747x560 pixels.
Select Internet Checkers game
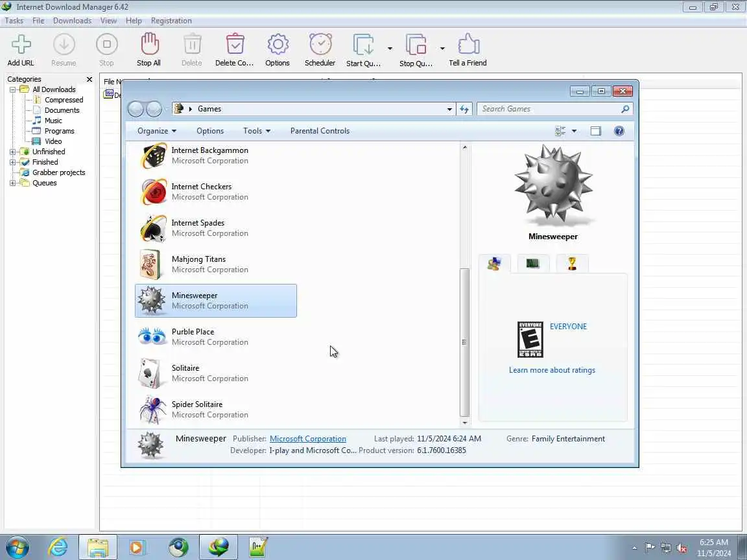(216, 192)
